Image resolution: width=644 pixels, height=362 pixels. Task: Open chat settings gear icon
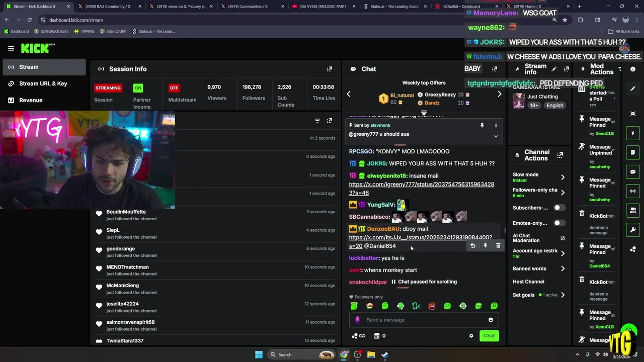click(471, 336)
